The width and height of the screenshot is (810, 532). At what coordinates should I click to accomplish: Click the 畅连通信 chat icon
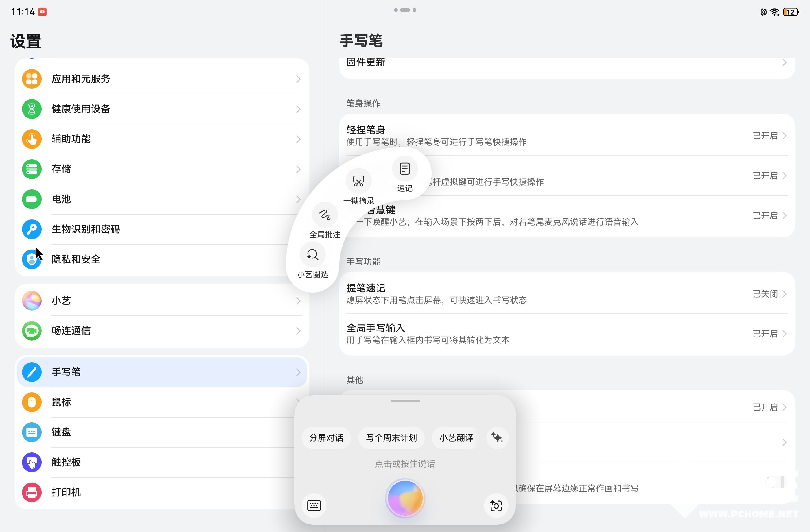(x=32, y=331)
